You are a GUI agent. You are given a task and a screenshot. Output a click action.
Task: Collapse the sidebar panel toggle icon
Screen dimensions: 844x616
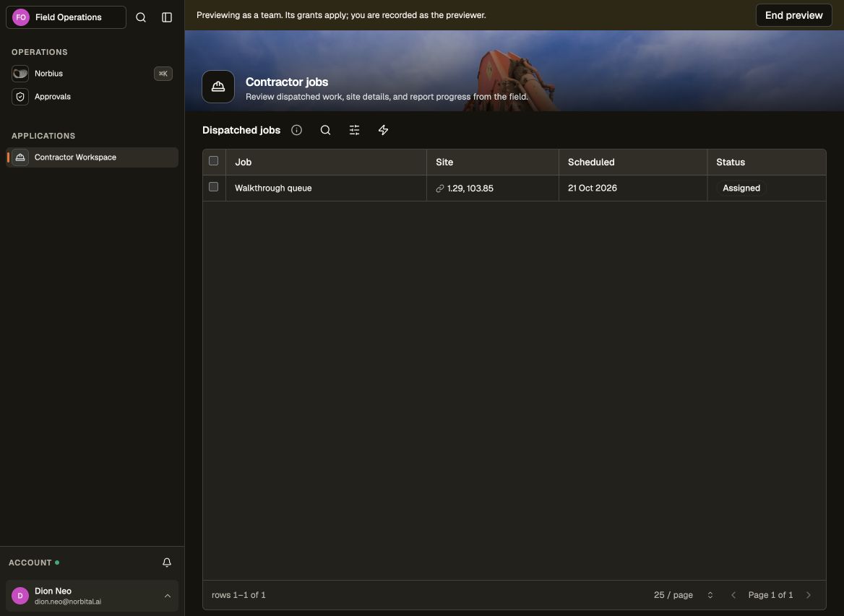167,17
